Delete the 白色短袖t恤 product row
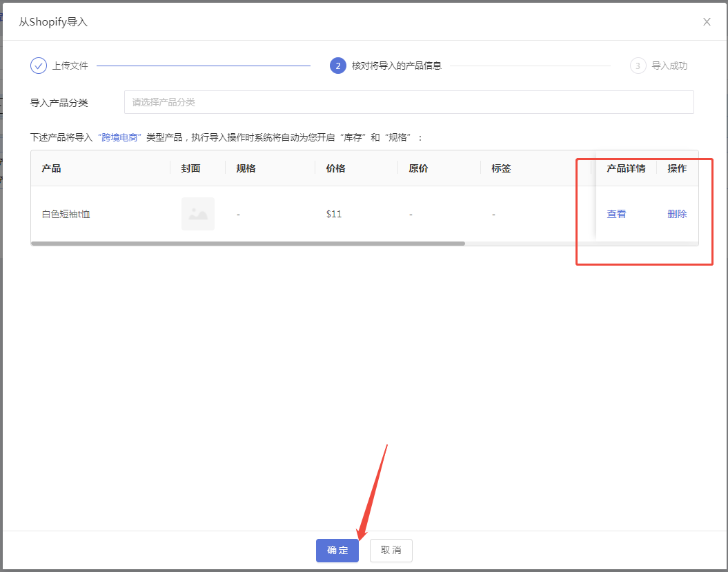Image resolution: width=728 pixels, height=572 pixels. pos(677,214)
